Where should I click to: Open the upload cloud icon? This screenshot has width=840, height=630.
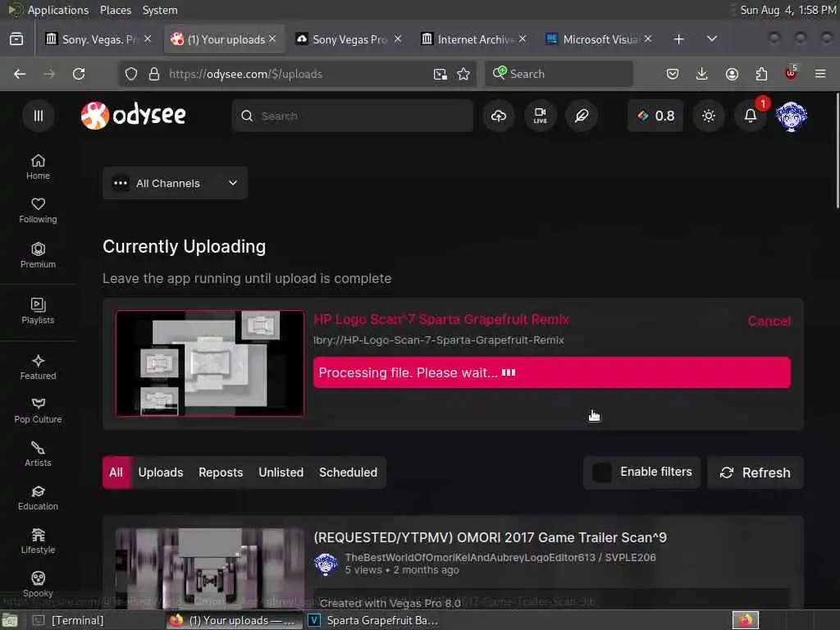pos(499,116)
